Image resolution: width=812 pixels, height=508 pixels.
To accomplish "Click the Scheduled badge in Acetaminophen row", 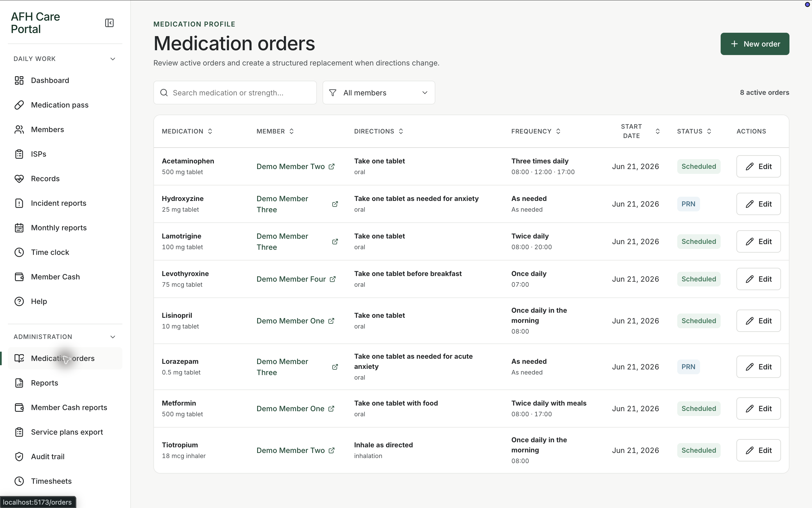I will click(699, 166).
